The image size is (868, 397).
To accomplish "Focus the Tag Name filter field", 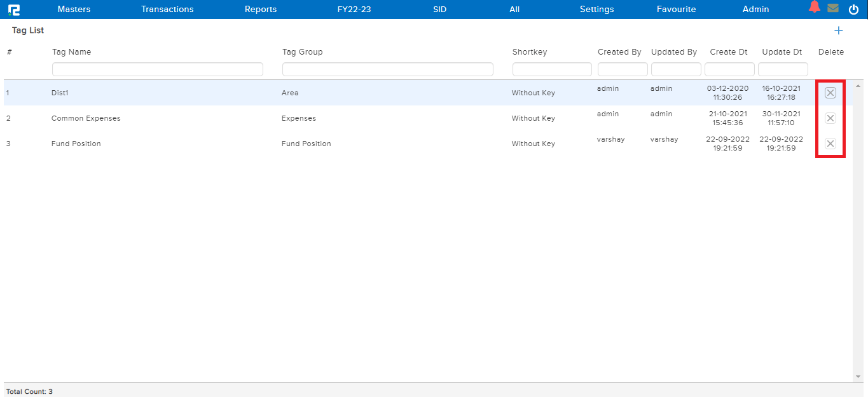I will 157,69.
